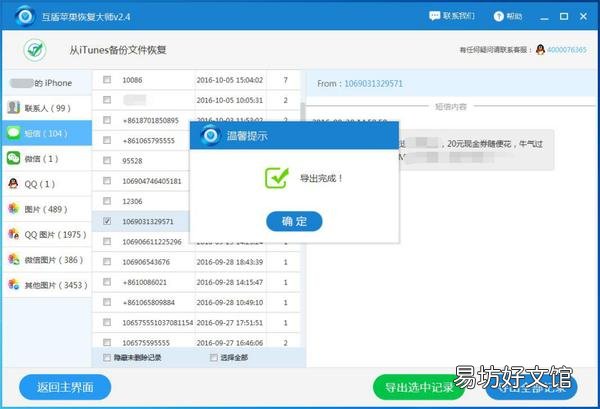Open 短信 (104) category
Screen dimensions: 600x409
47,133
